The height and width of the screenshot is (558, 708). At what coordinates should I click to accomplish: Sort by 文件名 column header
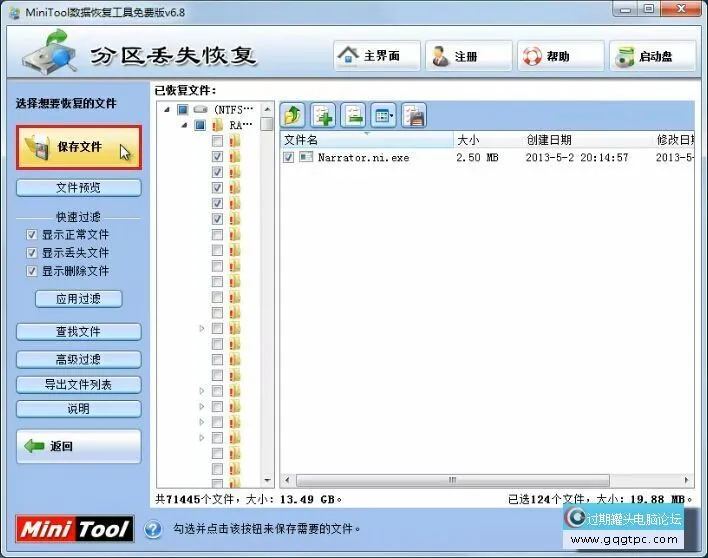(367, 140)
